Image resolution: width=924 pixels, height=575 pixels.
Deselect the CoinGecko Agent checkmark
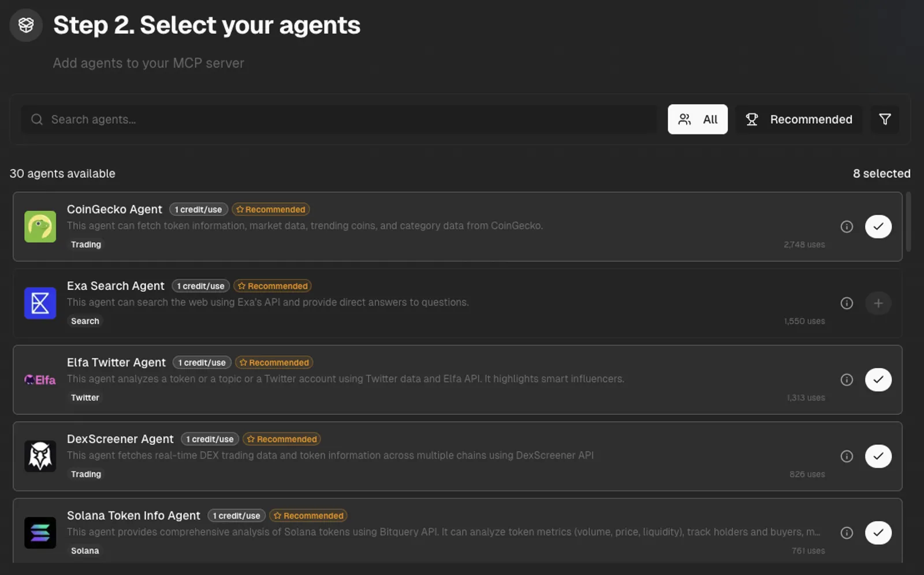(x=878, y=226)
